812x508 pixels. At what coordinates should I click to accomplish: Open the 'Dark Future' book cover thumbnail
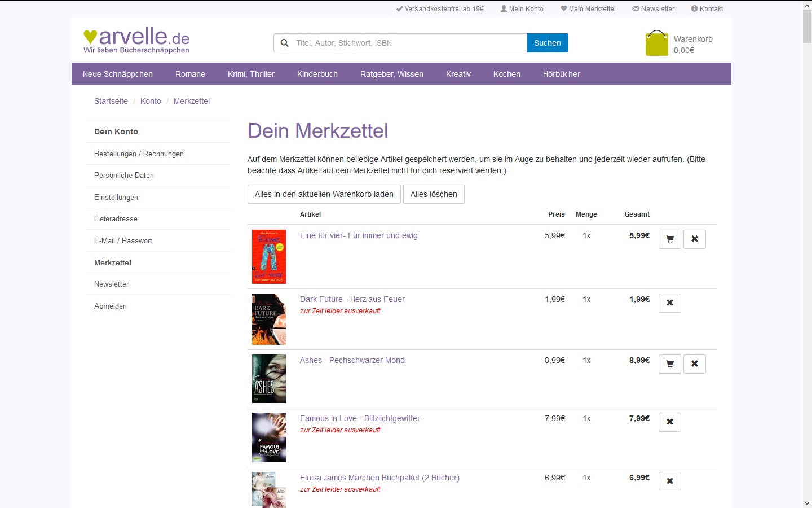coord(269,319)
